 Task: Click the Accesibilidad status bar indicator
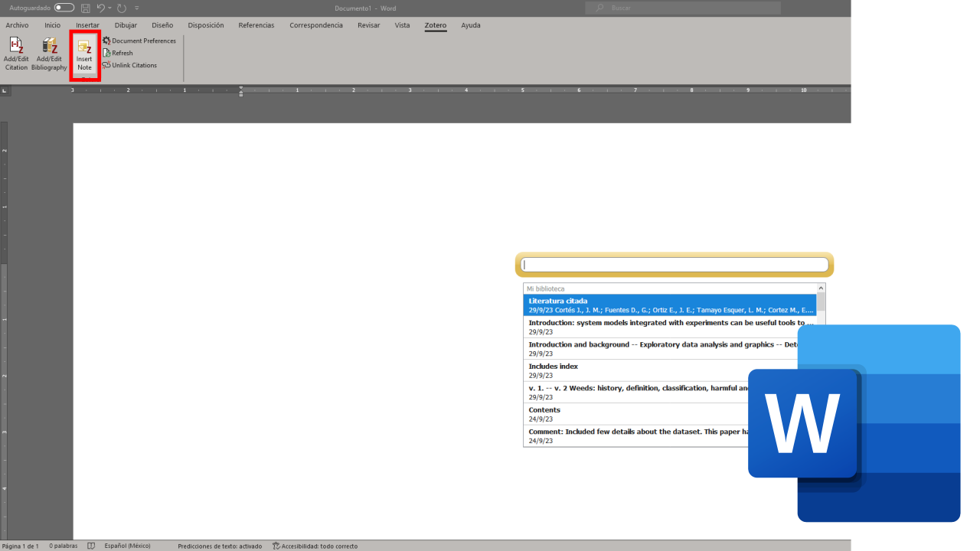coord(315,546)
